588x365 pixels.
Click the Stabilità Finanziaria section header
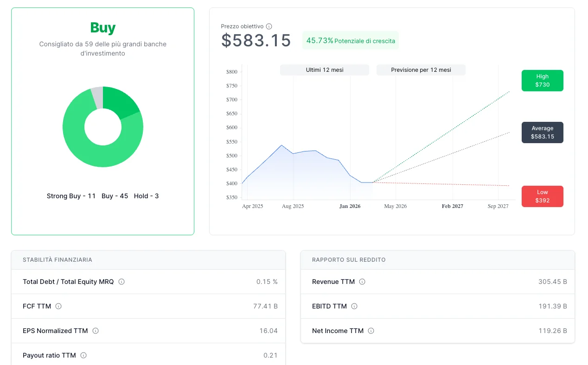click(x=148, y=260)
